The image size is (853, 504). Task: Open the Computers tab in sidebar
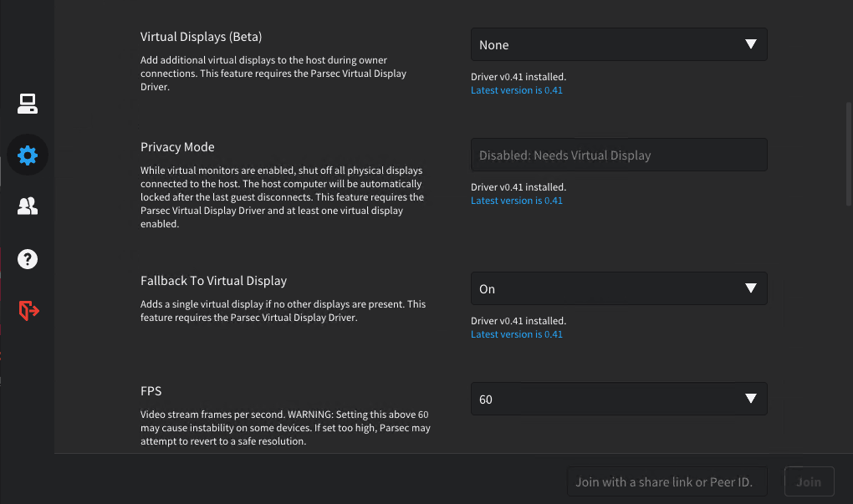tap(28, 104)
